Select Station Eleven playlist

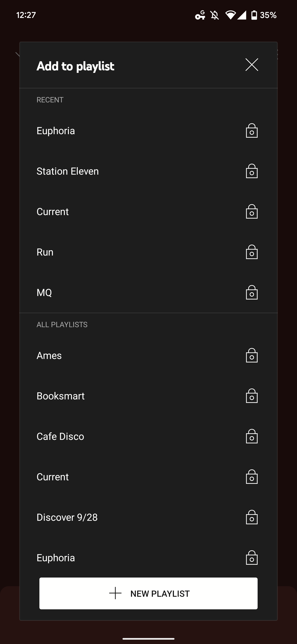(x=68, y=171)
